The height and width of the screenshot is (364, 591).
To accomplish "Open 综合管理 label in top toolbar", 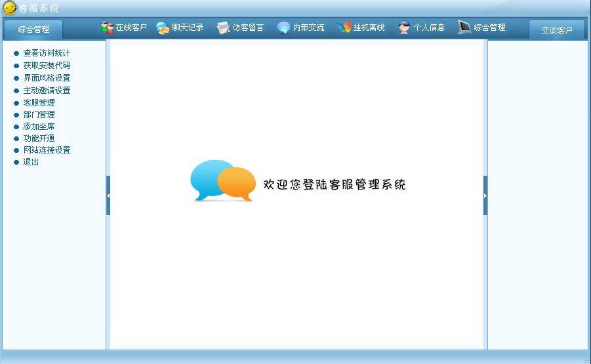I will click(x=489, y=28).
